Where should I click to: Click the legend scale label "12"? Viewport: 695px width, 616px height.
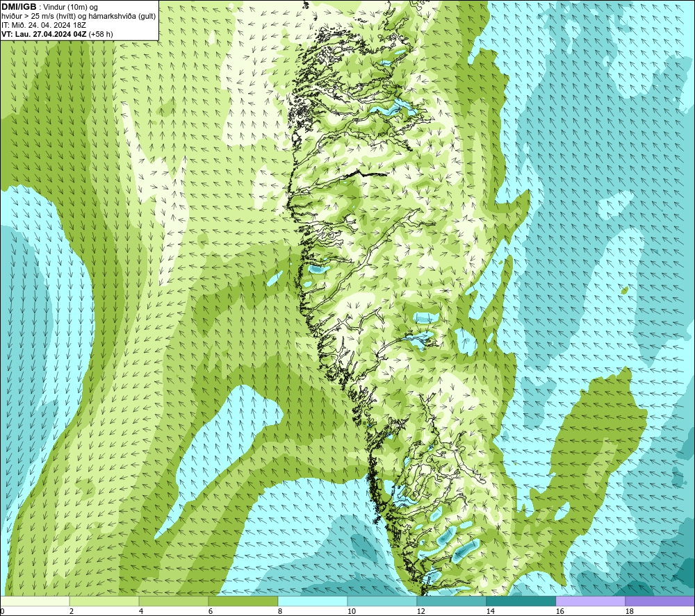click(x=421, y=611)
